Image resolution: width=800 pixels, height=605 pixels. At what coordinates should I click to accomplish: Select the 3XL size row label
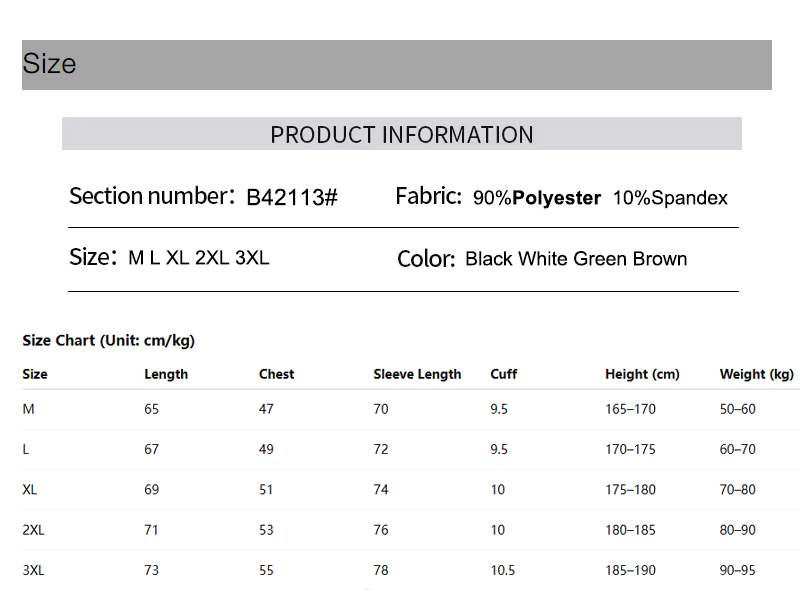[x=33, y=570]
